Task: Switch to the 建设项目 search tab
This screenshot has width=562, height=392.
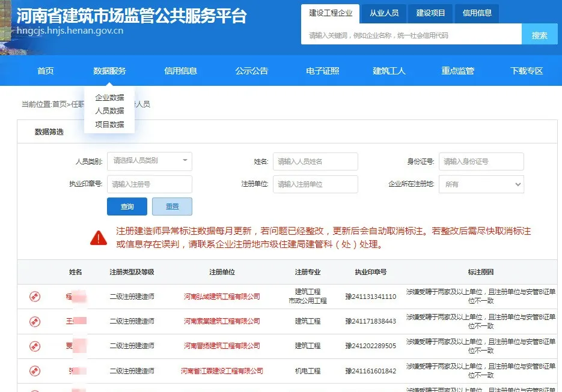Action: (430, 13)
